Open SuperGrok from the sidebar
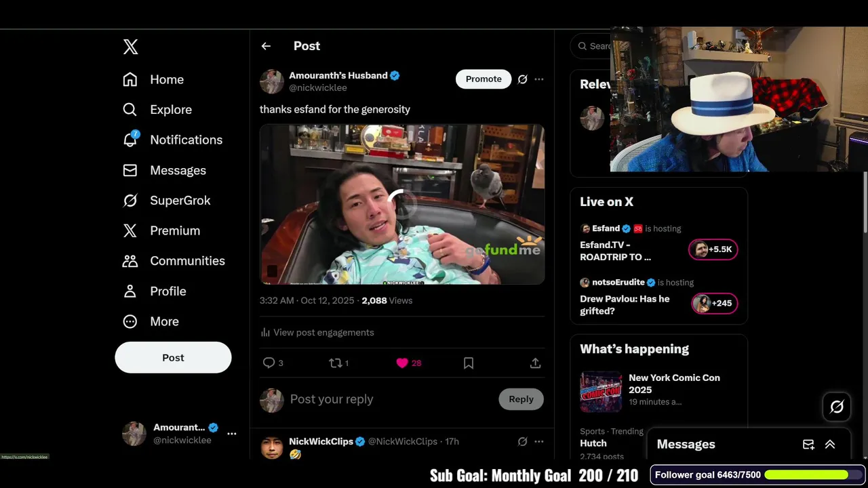Viewport: 868px width, 488px height. (166, 201)
